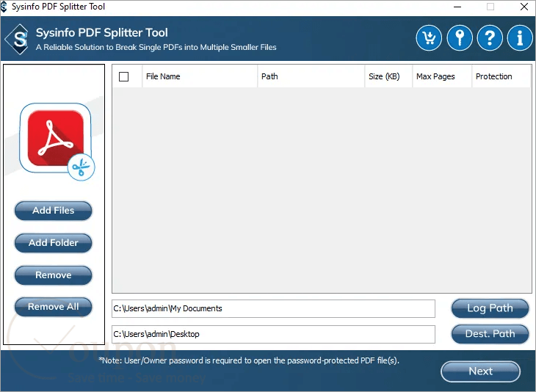The width and height of the screenshot is (536, 392).
Task: Click the Size (KB) column header
Action: pyautogui.click(x=388, y=76)
